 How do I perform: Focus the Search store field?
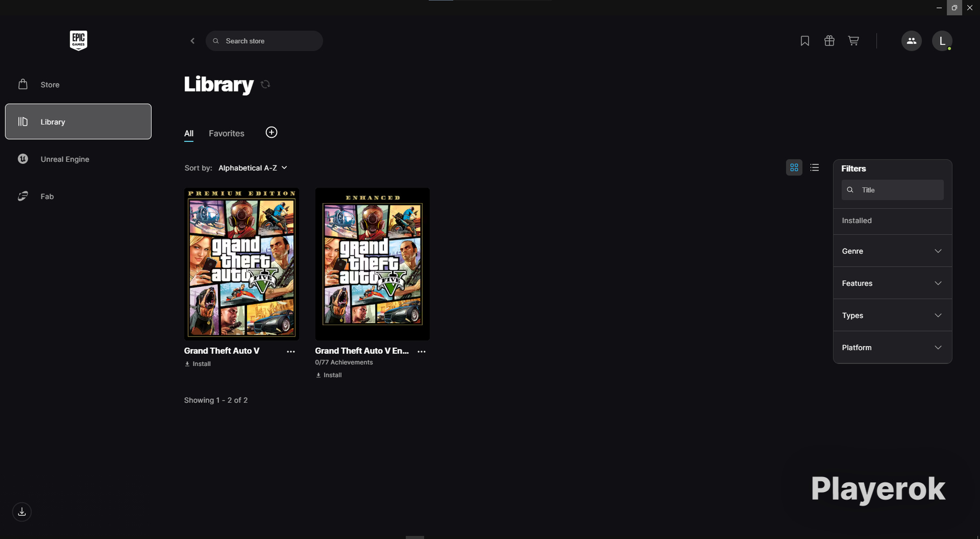click(264, 41)
